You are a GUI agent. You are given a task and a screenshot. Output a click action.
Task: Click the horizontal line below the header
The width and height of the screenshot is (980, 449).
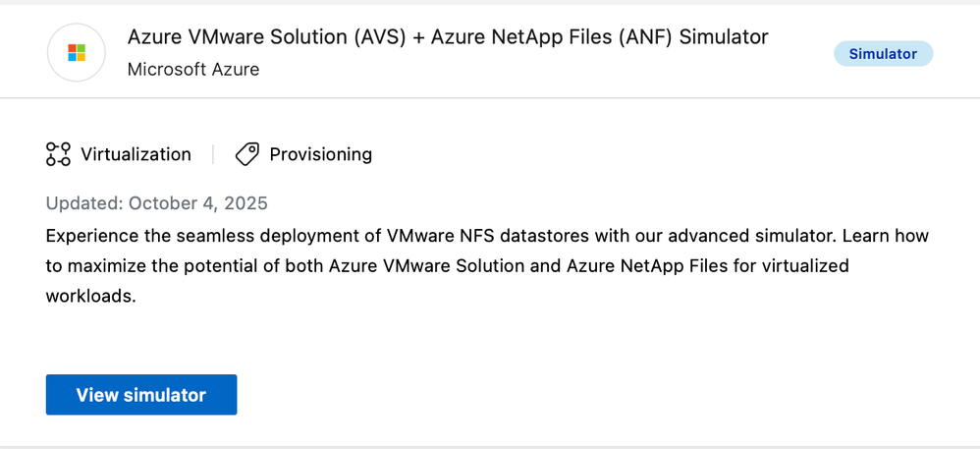pos(490,98)
